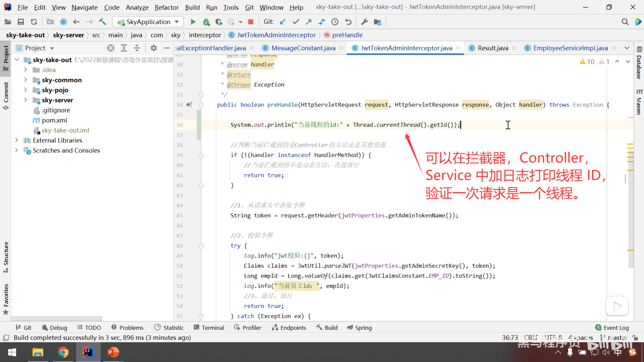
Task: Open the Terminal tool window
Action: [209, 328]
